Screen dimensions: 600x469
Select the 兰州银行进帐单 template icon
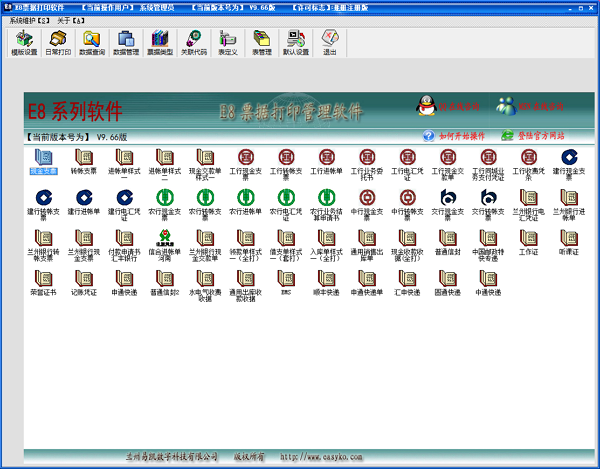(569, 205)
